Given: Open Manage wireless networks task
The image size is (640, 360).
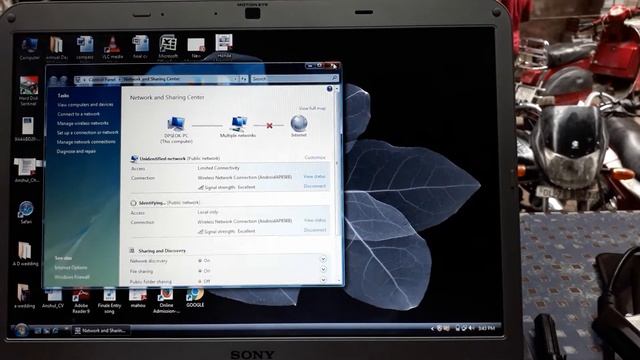Looking at the screenshot, I should (83, 123).
